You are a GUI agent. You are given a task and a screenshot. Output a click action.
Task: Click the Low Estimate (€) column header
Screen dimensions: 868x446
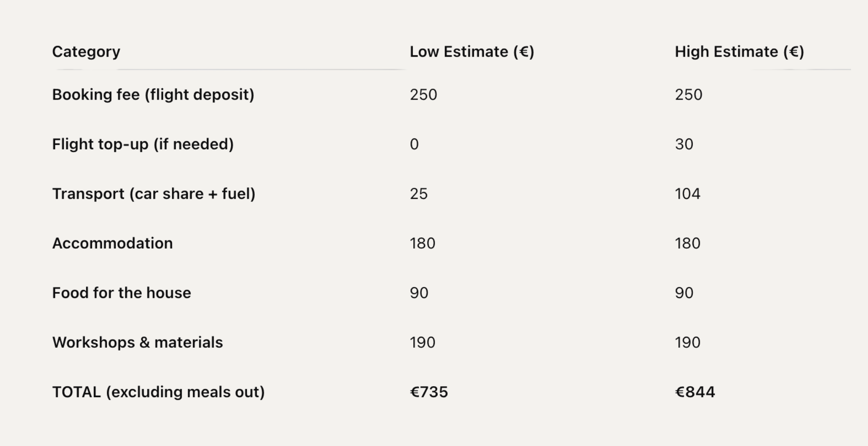coord(472,52)
